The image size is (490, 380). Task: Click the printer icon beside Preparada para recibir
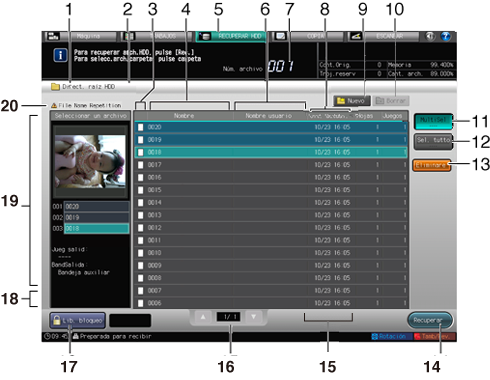[x=75, y=336]
